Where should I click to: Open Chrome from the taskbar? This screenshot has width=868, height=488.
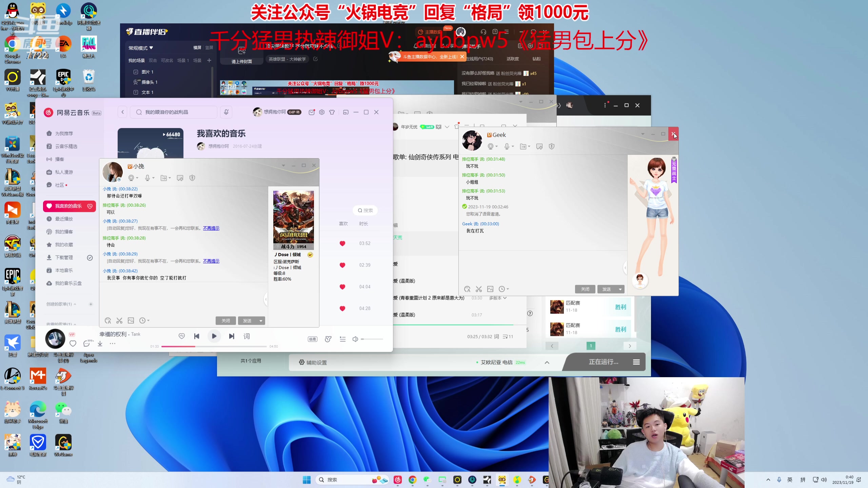pyautogui.click(x=413, y=480)
